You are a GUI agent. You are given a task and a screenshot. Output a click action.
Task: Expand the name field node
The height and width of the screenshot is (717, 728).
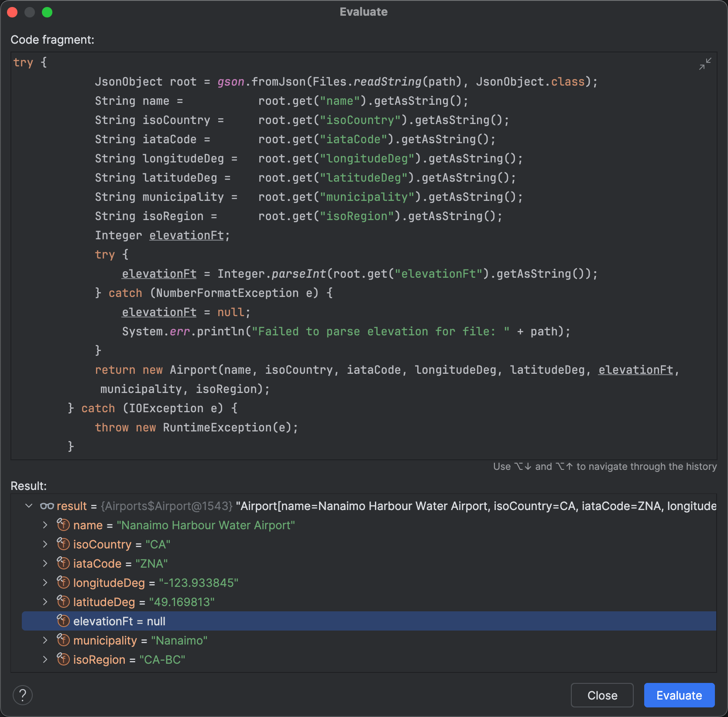(x=45, y=525)
